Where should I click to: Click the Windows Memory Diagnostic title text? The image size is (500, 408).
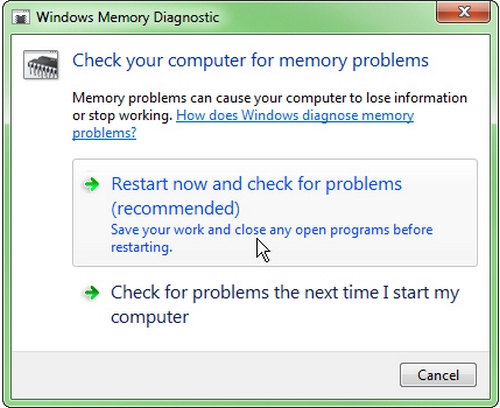(128, 17)
